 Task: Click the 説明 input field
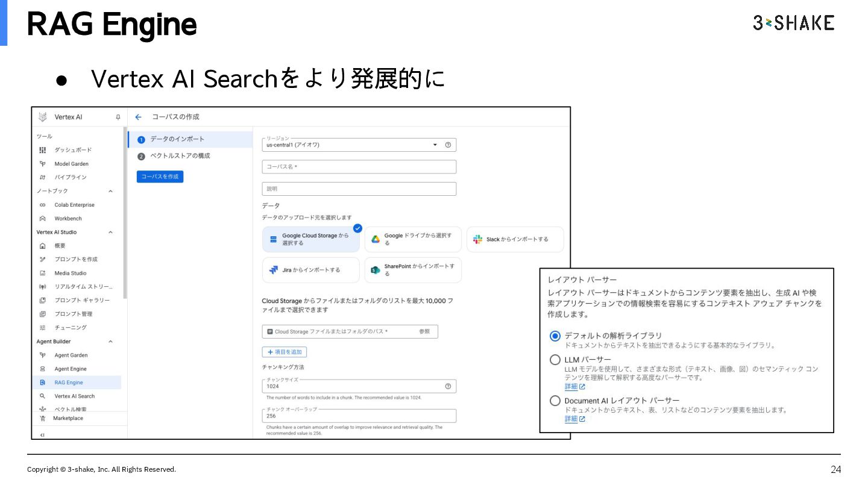pos(359,189)
